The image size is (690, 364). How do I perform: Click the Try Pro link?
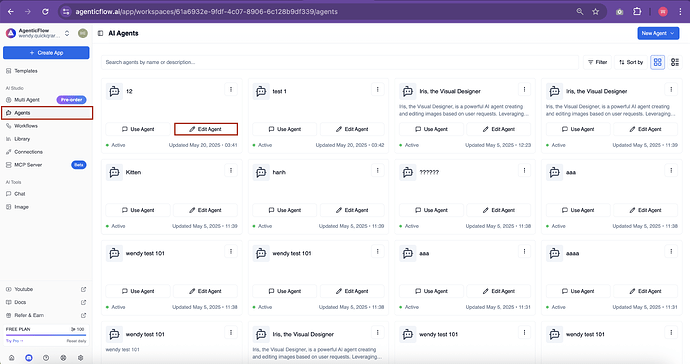click(x=14, y=341)
